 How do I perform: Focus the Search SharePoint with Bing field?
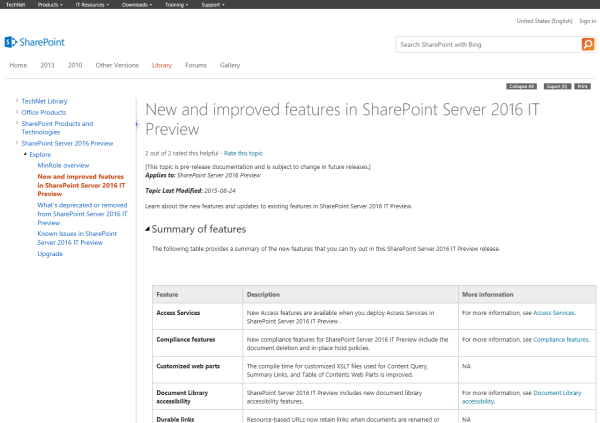(x=487, y=44)
